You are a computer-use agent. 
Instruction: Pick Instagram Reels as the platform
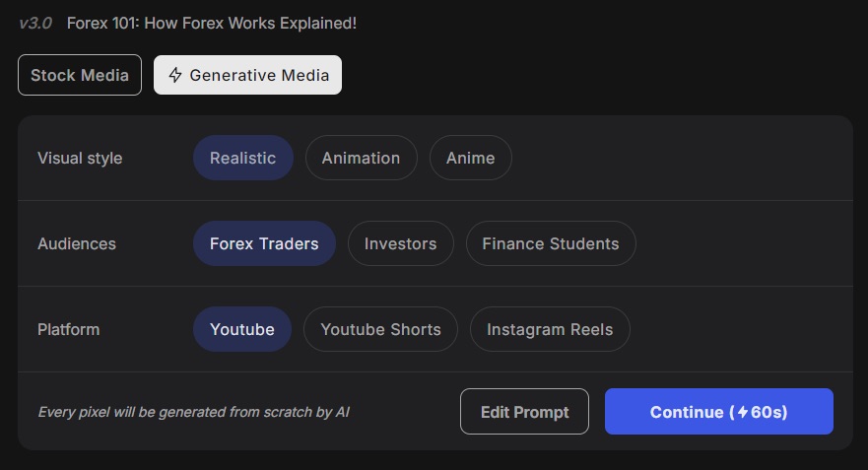[550, 329]
